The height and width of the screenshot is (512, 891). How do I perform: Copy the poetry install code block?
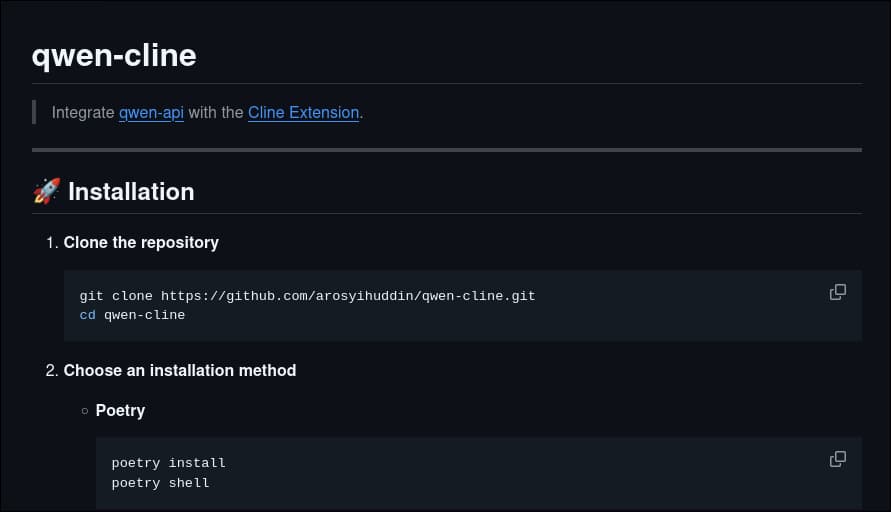click(838, 459)
